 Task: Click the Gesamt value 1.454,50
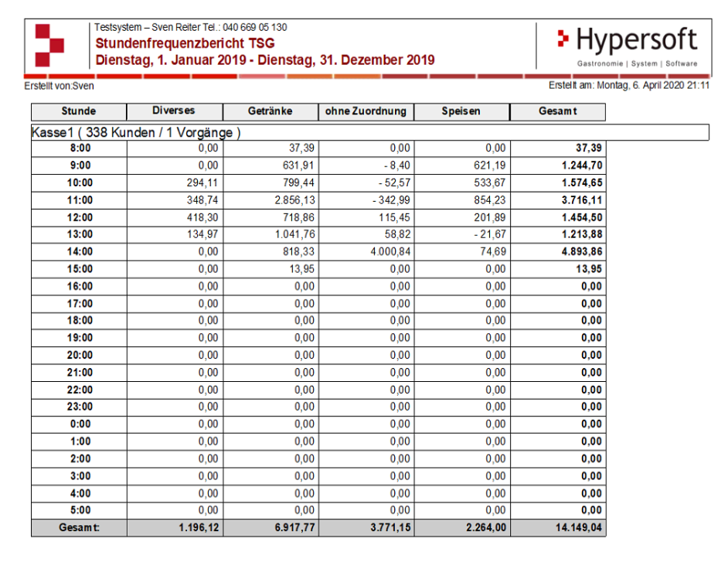coord(582,217)
